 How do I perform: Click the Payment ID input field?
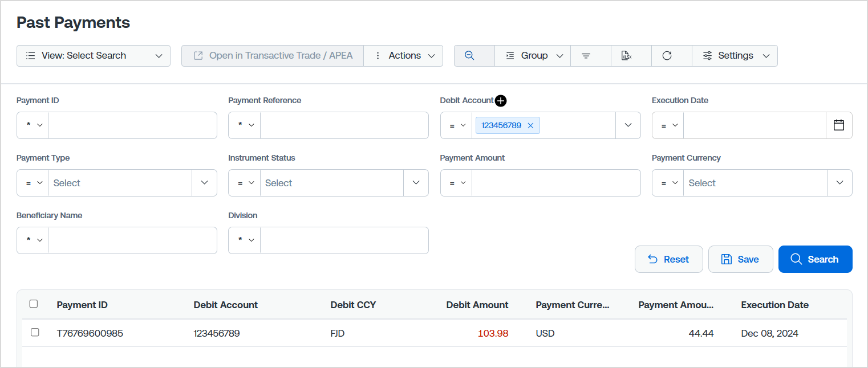[132, 125]
